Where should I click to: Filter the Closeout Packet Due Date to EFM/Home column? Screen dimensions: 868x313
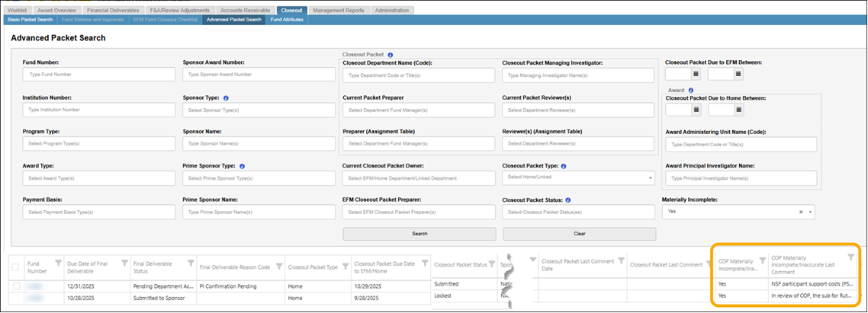coord(425,263)
